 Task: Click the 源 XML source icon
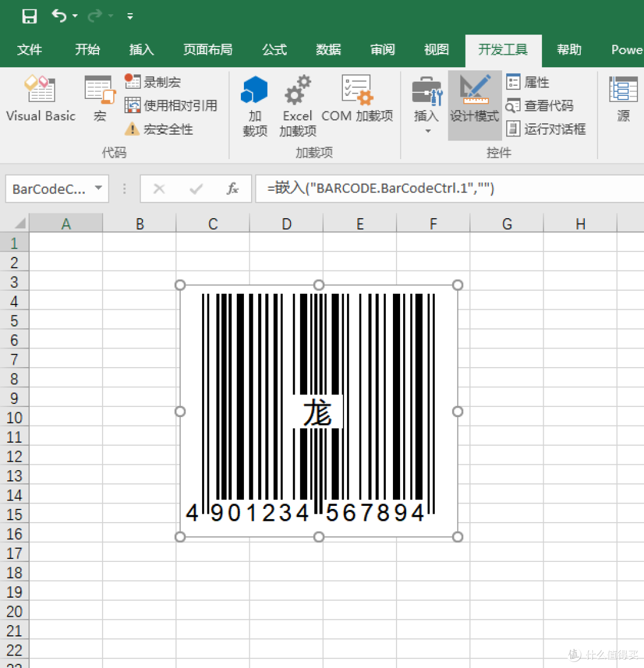tap(624, 100)
